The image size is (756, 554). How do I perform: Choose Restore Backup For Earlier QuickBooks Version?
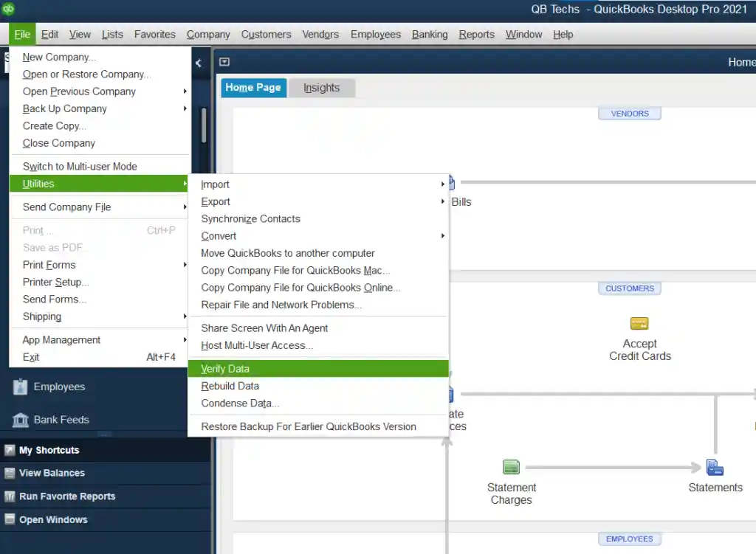(318, 426)
